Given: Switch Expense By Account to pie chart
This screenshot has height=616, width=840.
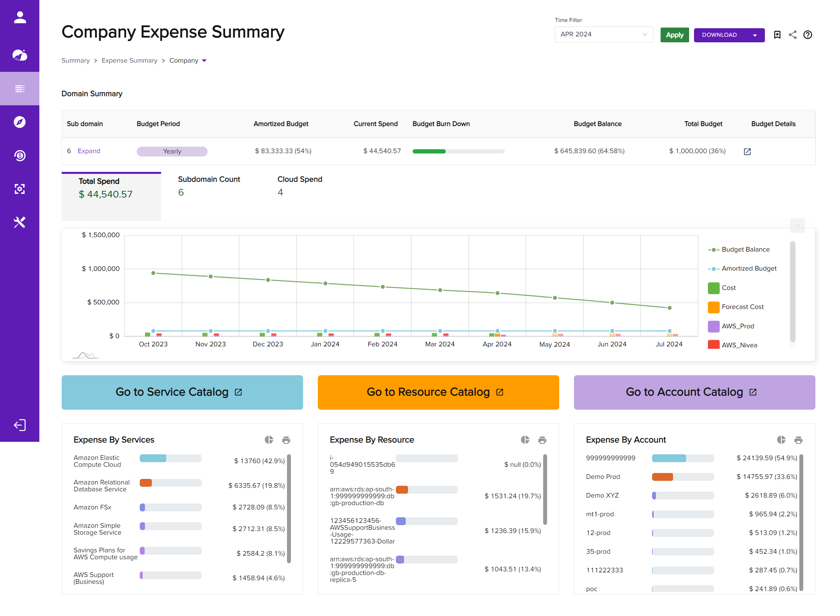Looking at the screenshot, I should point(781,440).
